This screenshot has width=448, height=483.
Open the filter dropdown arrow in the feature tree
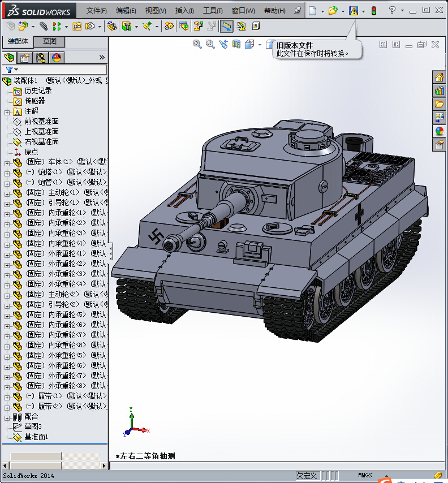click(16, 70)
